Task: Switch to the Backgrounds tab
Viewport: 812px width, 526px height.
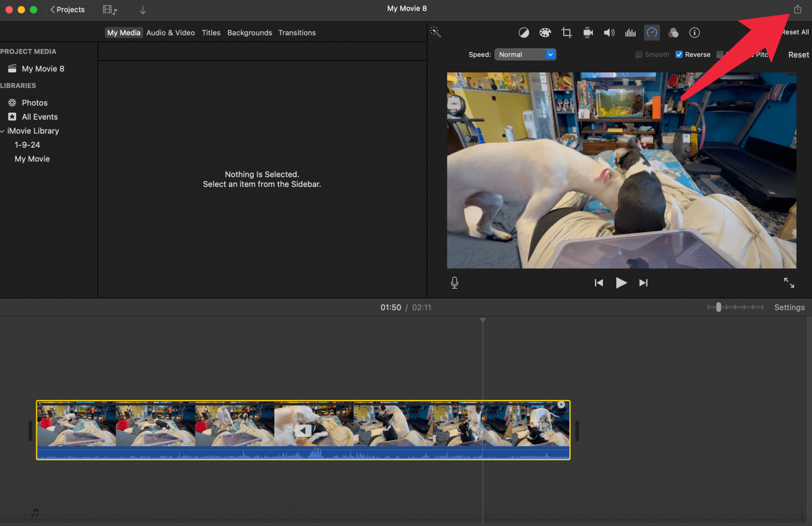Action: [249, 33]
